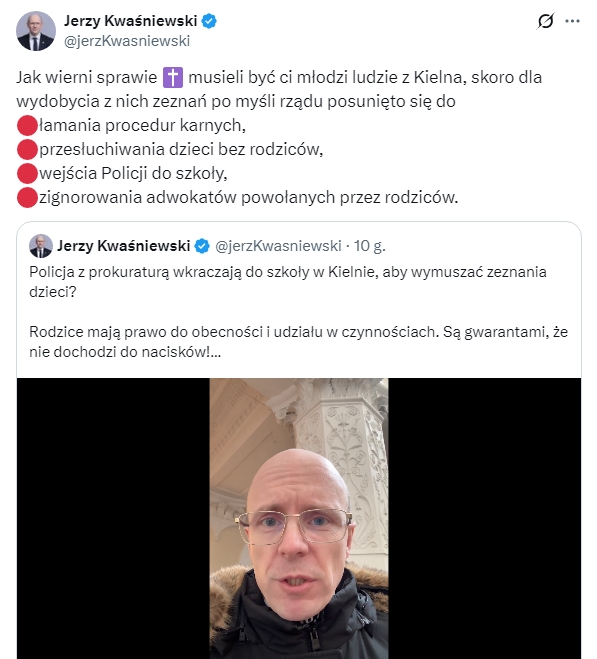Viewport: 597px width, 659px height.
Task: Open the @jerzKwasniewski handle under author name
Action: pos(127,41)
